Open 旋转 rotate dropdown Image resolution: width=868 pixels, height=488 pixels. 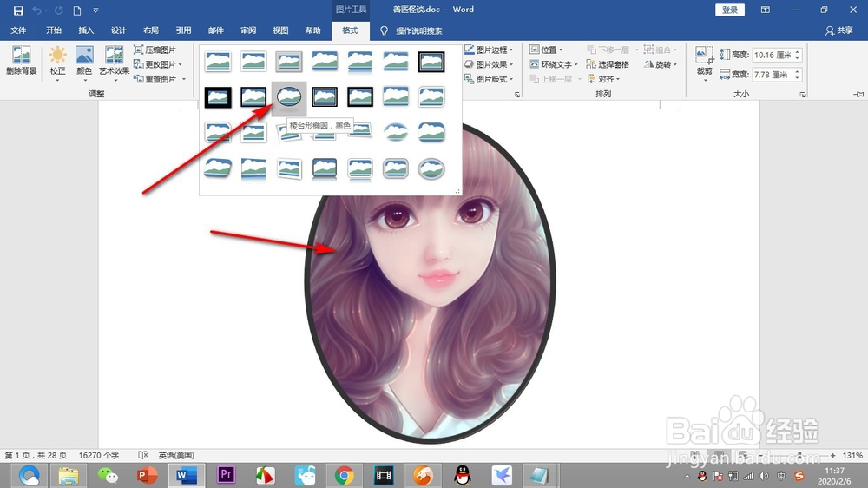tap(661, 64)
